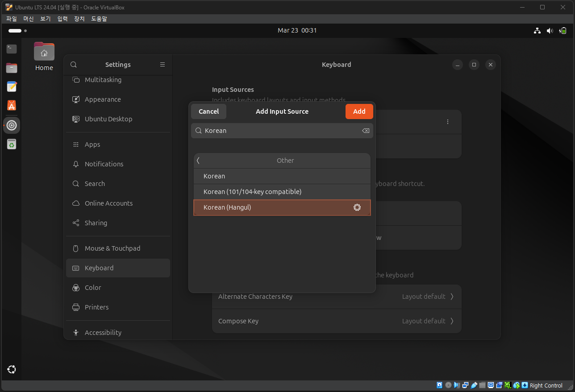This screenshot has width=575, height=392.
Task: Click the VirtualBox network status icon
Action: point(465,385)
